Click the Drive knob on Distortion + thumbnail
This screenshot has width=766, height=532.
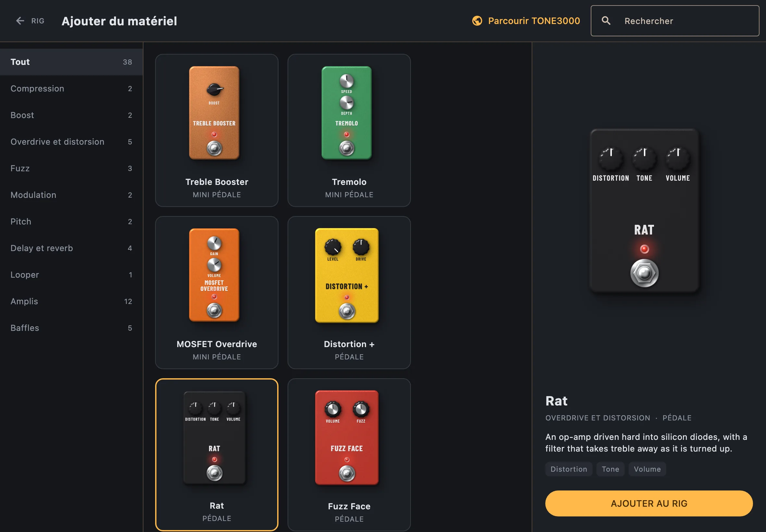pyautogui.click(x=361, y=247)
